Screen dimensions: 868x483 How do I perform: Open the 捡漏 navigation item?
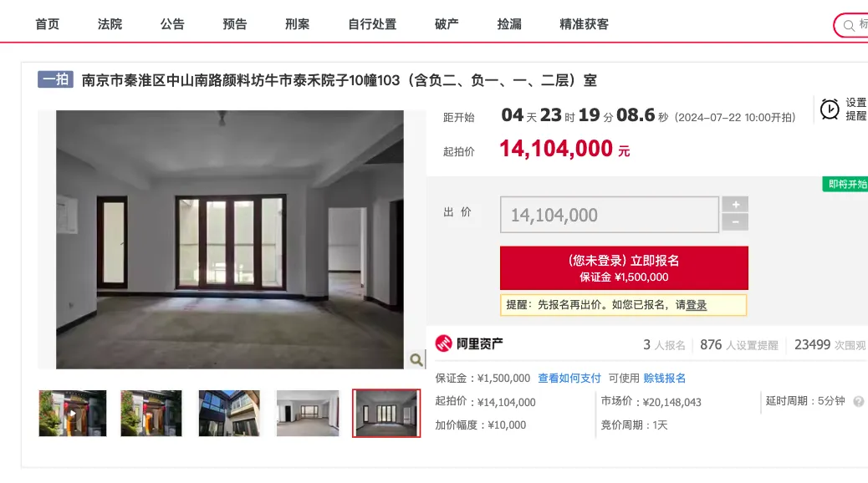(509, 24)
